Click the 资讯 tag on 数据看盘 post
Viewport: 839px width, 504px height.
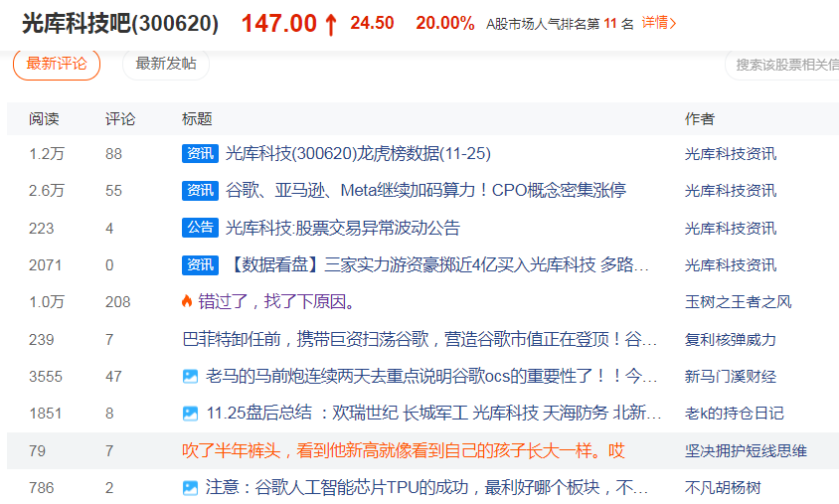tap(200, 264)
